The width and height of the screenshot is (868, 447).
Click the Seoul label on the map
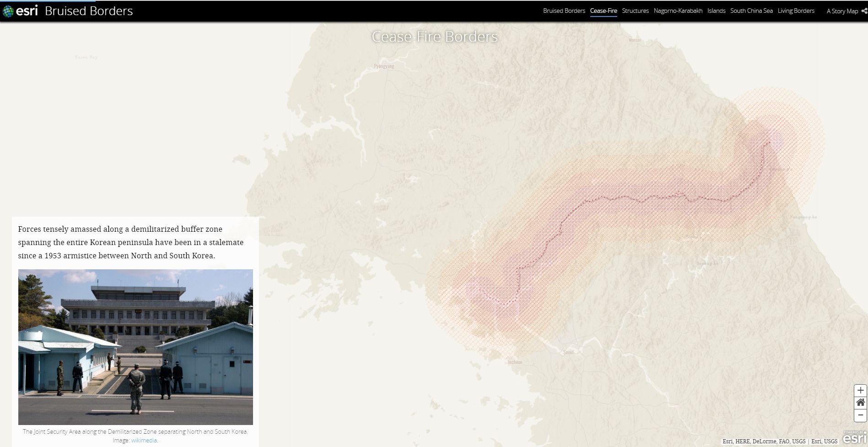[x=568, y=352]
